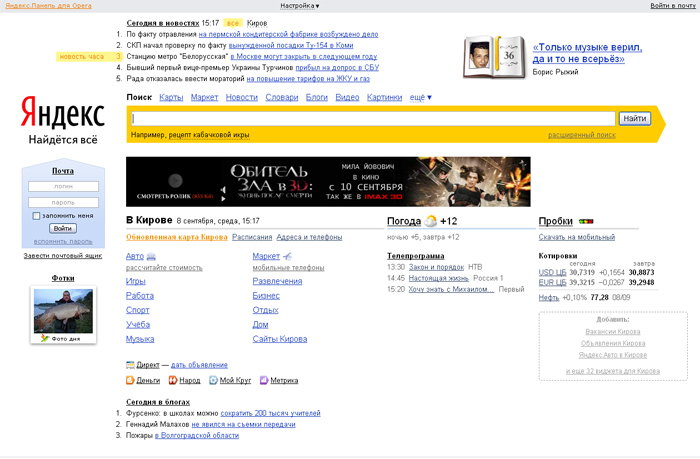Open news about Пермская кондитерская фабрика
This screenshot has height=459, width=700.
click(288, 34)
